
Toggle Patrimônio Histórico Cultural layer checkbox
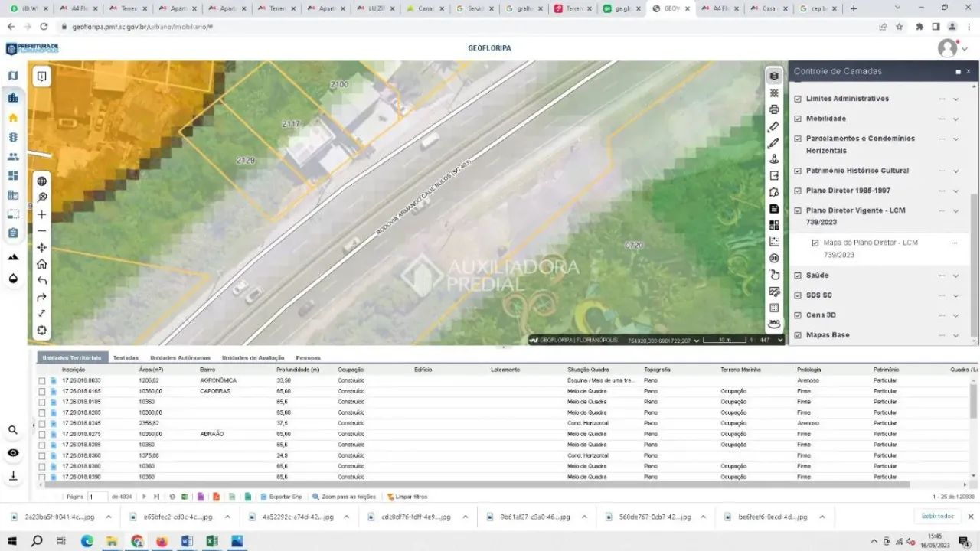click(798, 171)
